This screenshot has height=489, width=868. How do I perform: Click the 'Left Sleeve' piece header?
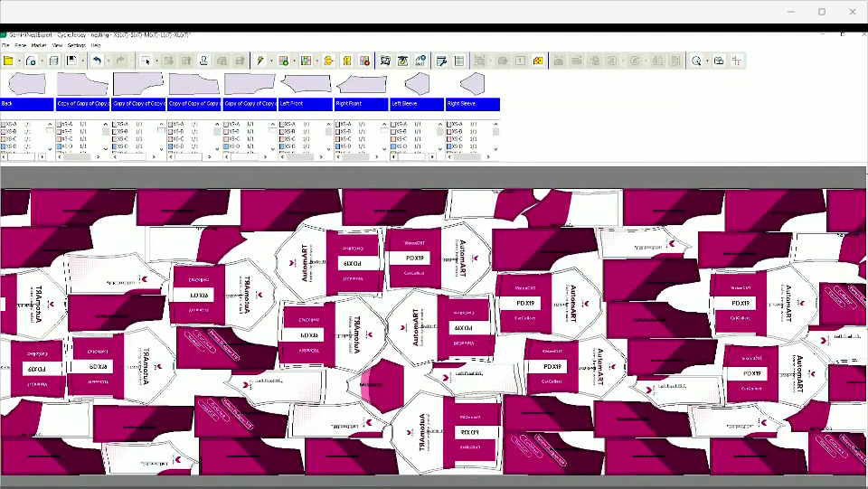pyautogui.click(x=417, y=103)
